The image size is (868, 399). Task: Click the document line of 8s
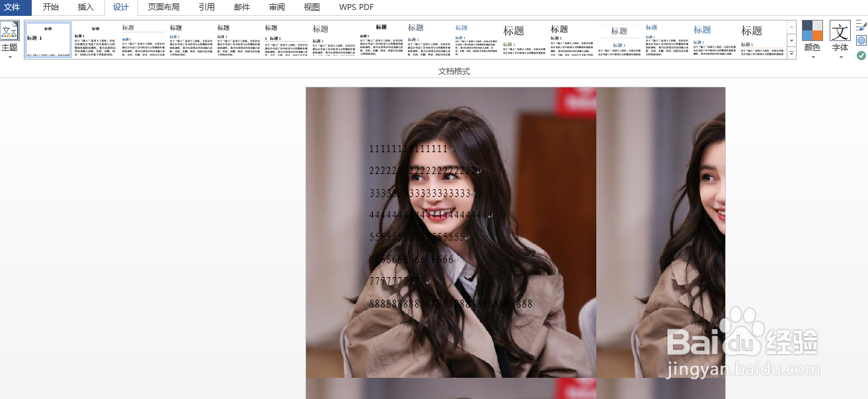coord(451,304)
